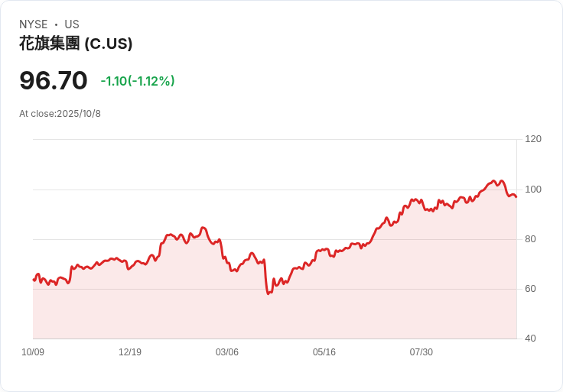Click the At close:2025/10/8 timestamp

pos(60,114)
